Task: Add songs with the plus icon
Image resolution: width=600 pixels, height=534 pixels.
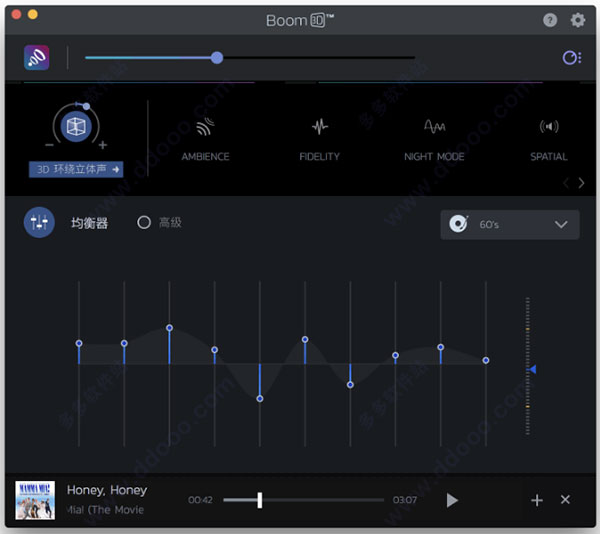Action: [x=537, y=500]
